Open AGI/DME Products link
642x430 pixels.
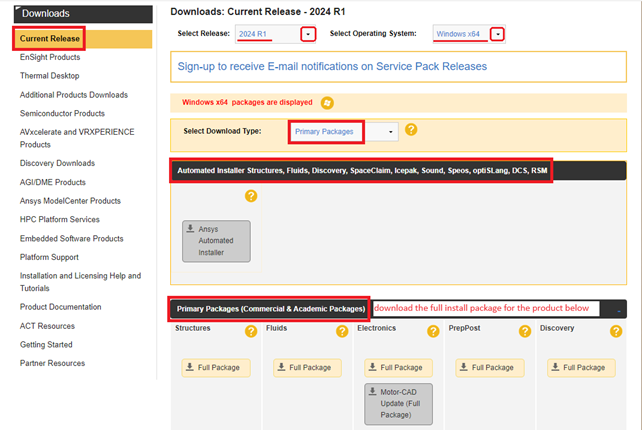click(53, 182)
